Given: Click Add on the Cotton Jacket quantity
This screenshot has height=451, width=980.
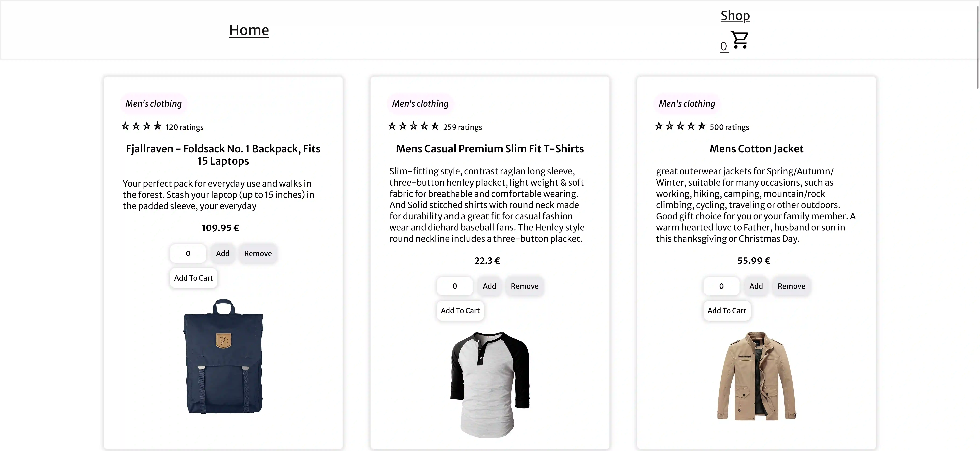Looking at the screenshot, I should click(756, 286).
